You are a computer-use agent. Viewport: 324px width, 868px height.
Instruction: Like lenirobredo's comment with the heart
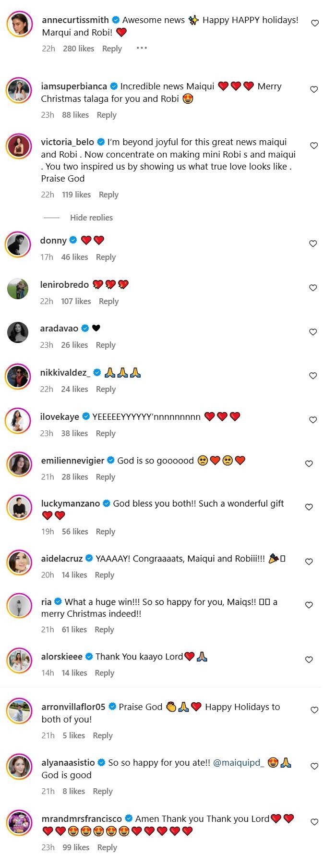(313, 288)
